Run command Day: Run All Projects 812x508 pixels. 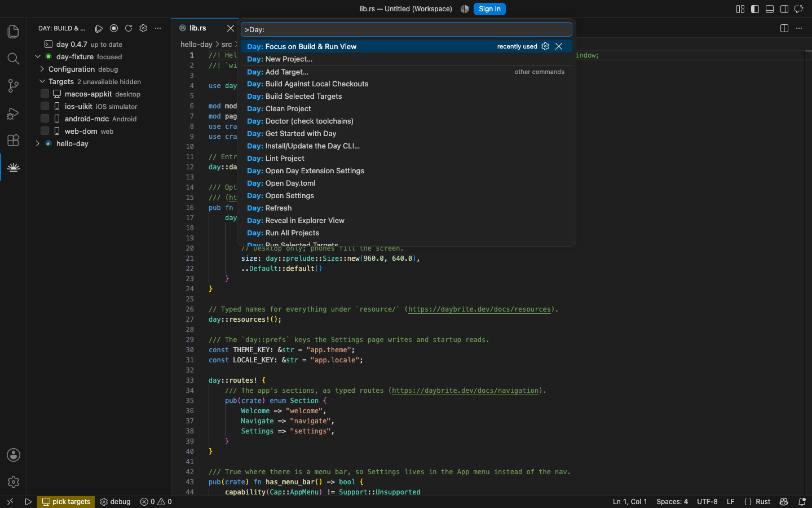point(407,233)
